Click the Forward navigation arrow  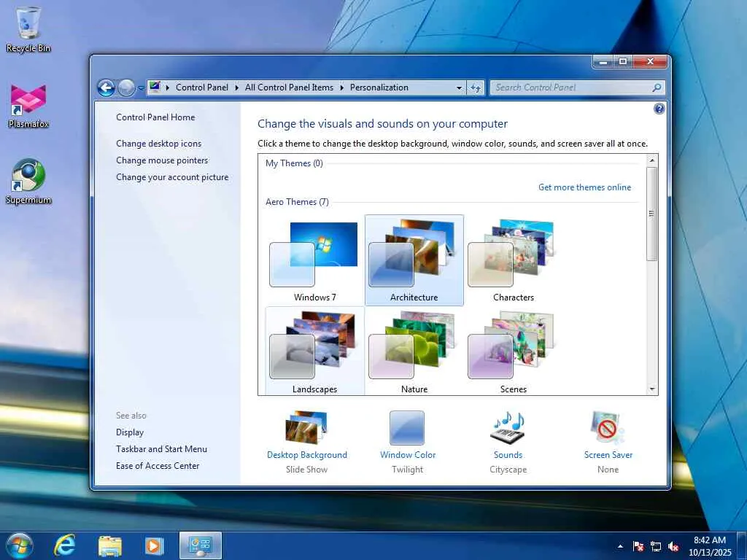(126, 87)
